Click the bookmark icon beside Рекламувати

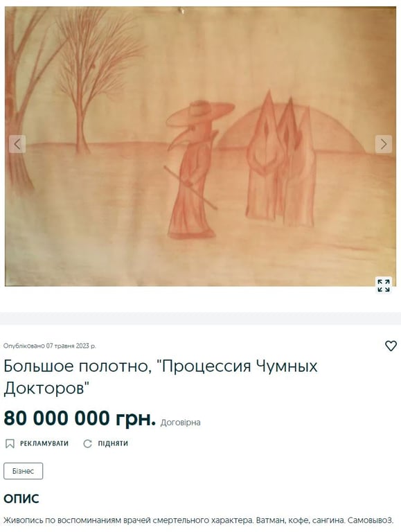[10, 443]
